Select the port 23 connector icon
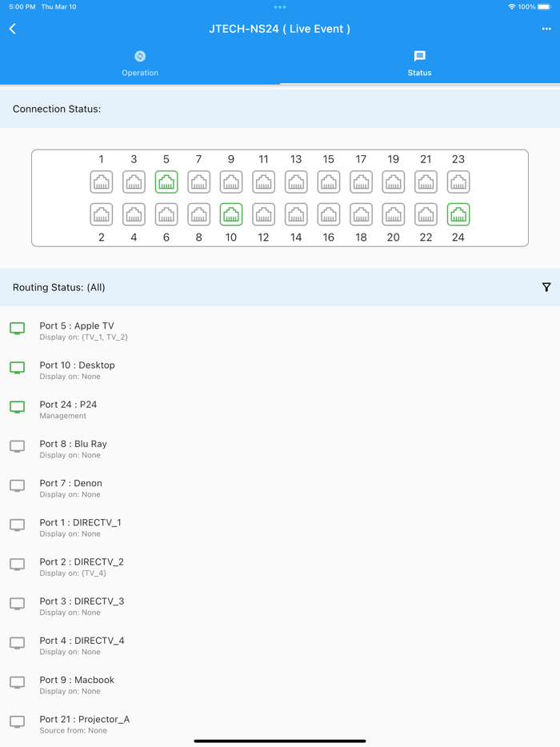The height and width of the screenshot is (747, 560). click(x=458, y=182)
